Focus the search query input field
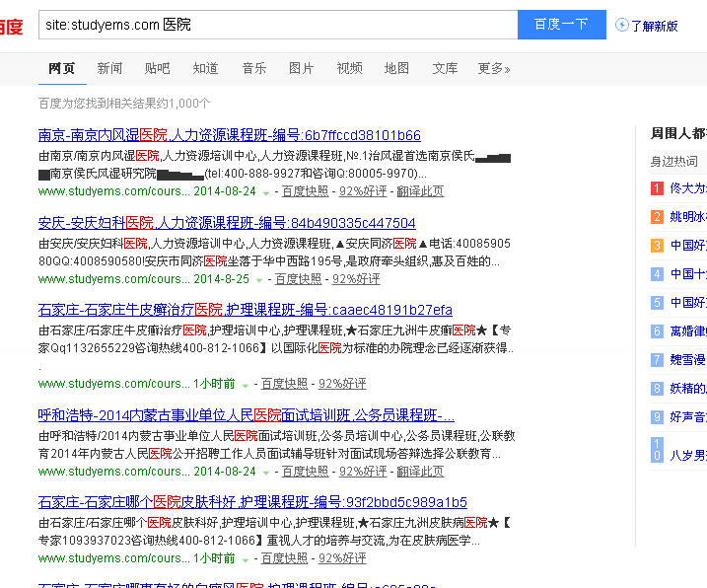The image size is (707, 588). coord(278,25)
